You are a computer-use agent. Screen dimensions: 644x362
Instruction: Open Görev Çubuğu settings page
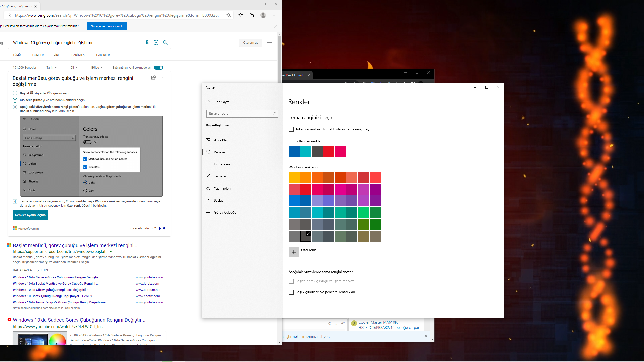click(x=242, y=212)
